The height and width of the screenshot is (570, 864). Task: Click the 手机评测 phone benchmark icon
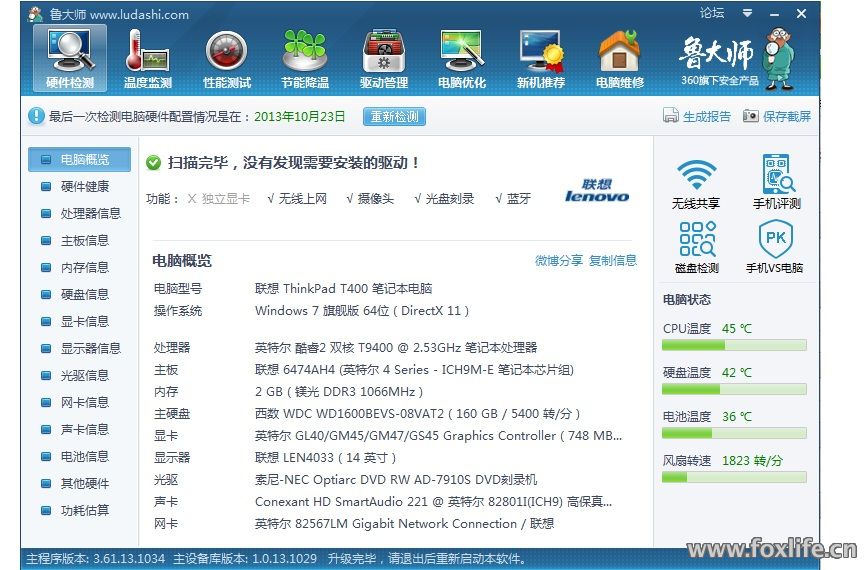[775, 181]
